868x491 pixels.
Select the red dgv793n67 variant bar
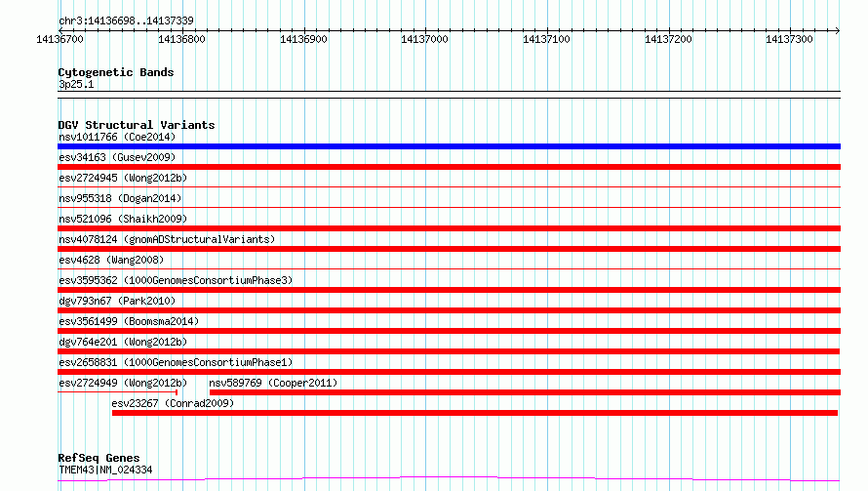pyautogui.click(x=449, y=310)
